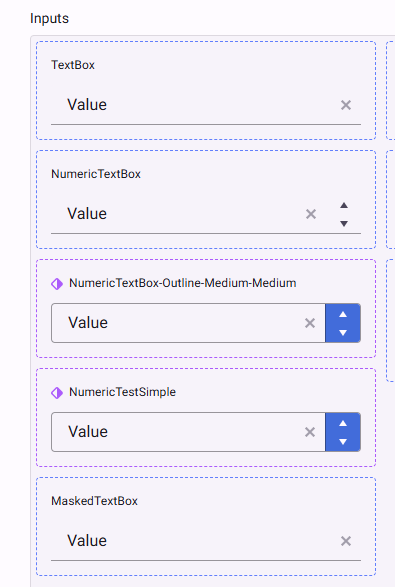Image resolution: width=395 pixels, height=587 pixels.
Task: Focus the NumericTextBox-Outline-Medium-Medium input field
Action: pyautogui.click(x=177, y=323)
